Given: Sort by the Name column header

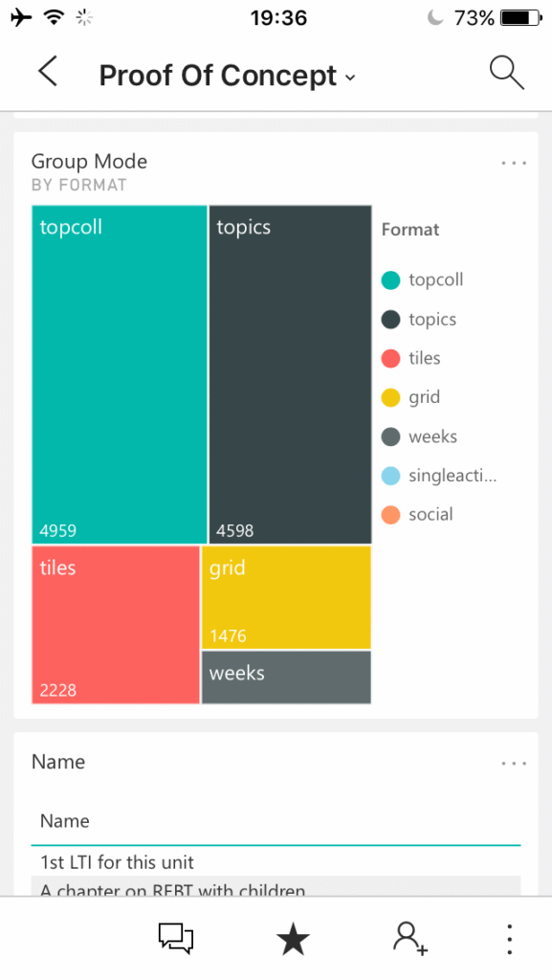Looking at the screenshot, I should (64, 820).
